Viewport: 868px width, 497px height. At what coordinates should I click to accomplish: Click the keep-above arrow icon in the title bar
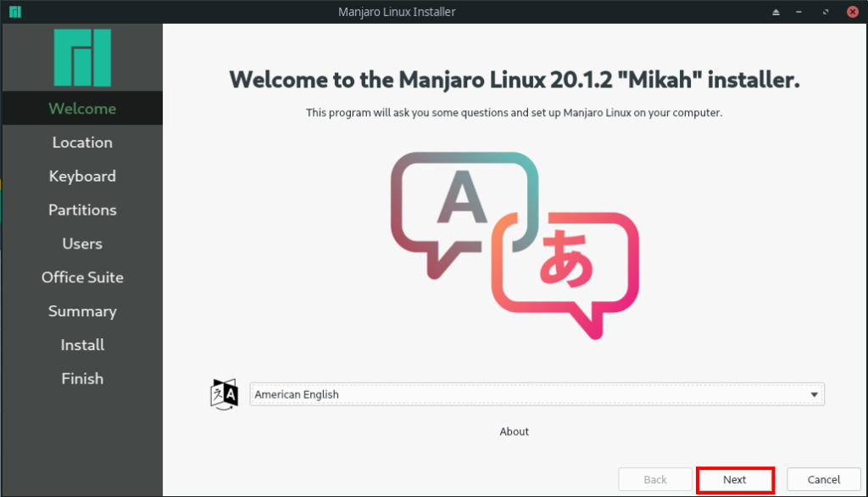776,12
